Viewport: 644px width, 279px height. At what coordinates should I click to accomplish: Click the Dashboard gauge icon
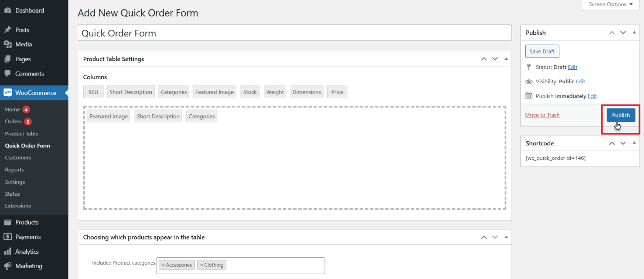tap(8, 10)
